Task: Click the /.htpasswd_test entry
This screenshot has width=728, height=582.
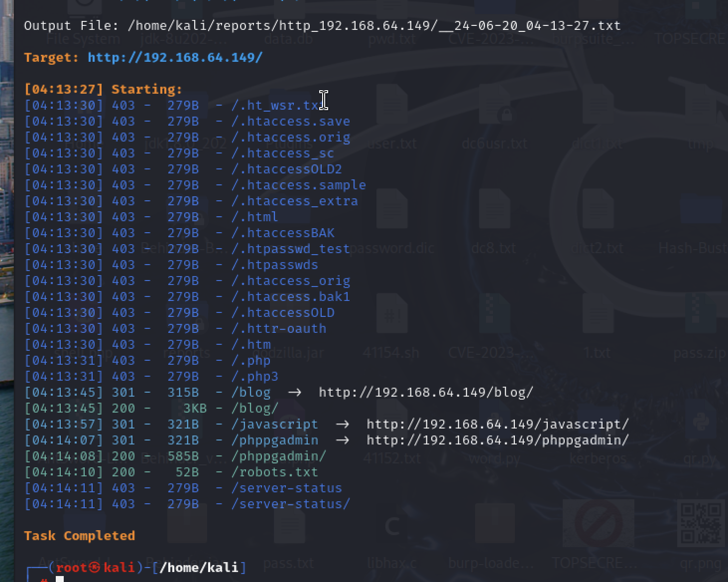Action: click(x=290, y=249)
